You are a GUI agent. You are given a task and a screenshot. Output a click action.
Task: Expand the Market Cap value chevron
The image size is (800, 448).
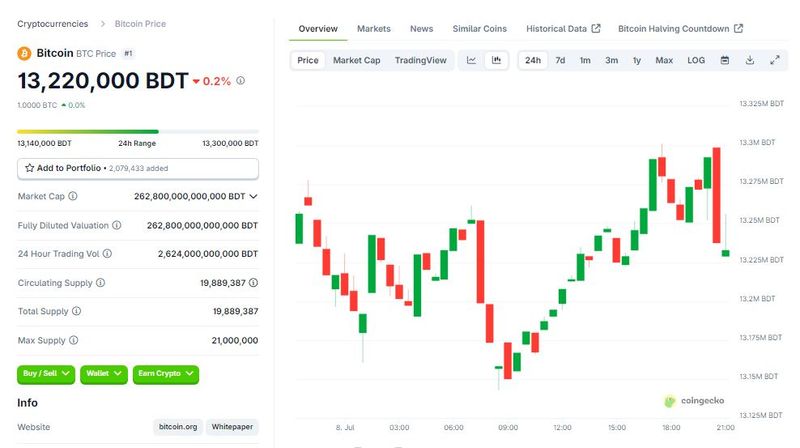(253, 197)
